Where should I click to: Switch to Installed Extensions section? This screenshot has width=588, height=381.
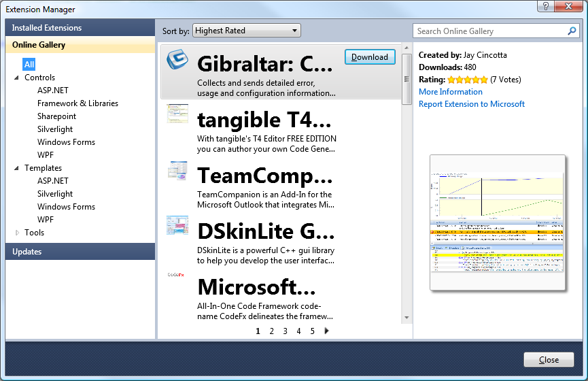47,28
